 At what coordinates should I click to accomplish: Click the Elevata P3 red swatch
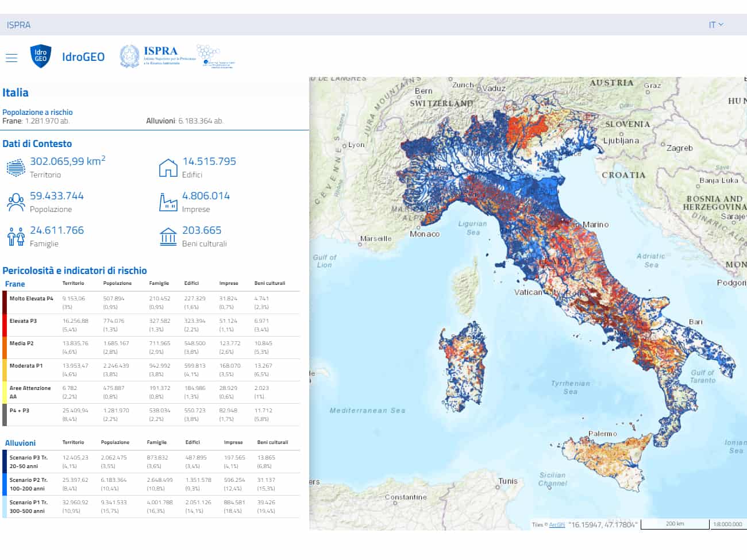click(x=5, y=325)
